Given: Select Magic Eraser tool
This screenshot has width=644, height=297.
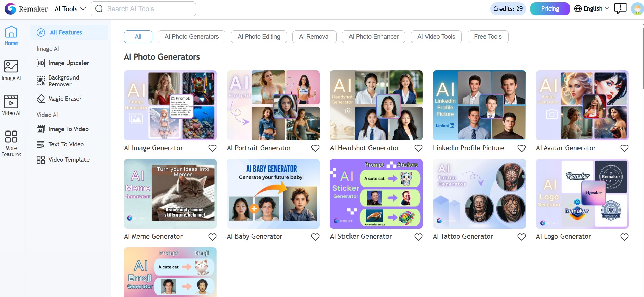Looking at the screenshot, I should [x=65, y=99].
